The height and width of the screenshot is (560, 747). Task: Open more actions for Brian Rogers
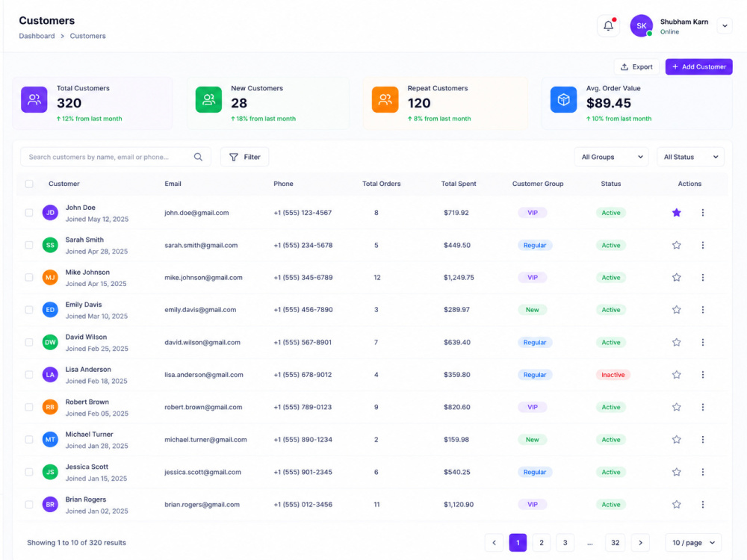pos(703,504)
